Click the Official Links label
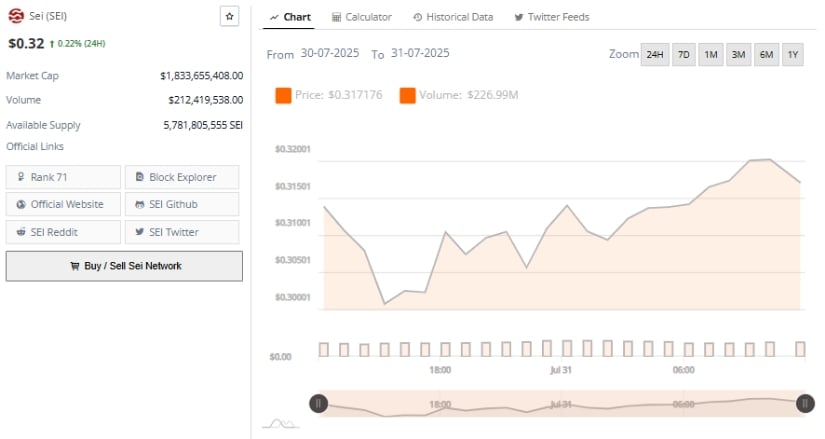Screen dimensions: 825x439 (35, 146)
